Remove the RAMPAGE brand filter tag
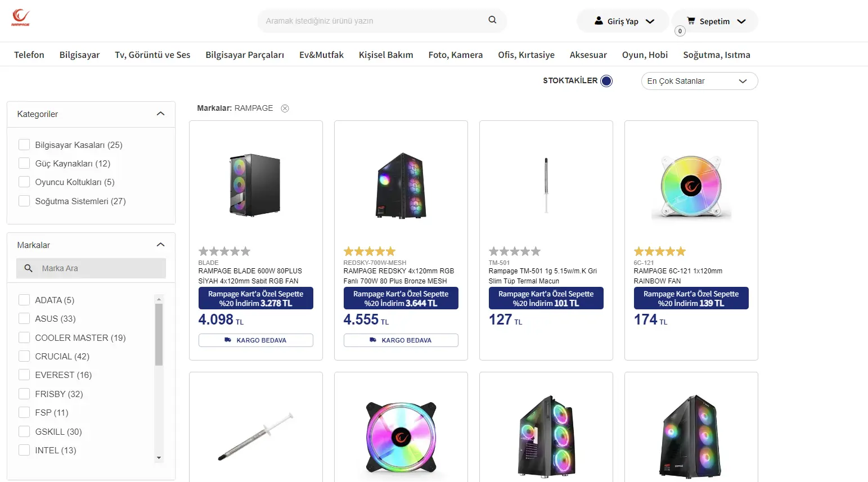 (x=285, y=109)
